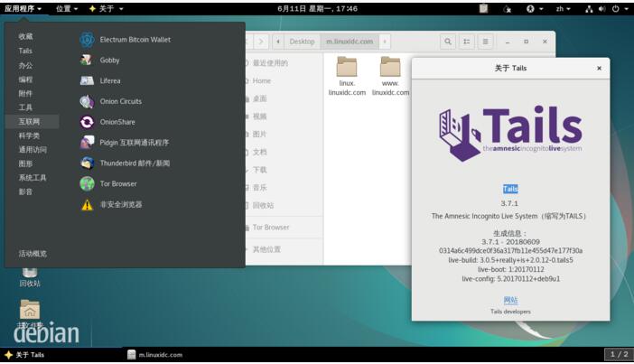Switch file manager to list view
Screen dimensions: 634x364
467,42
